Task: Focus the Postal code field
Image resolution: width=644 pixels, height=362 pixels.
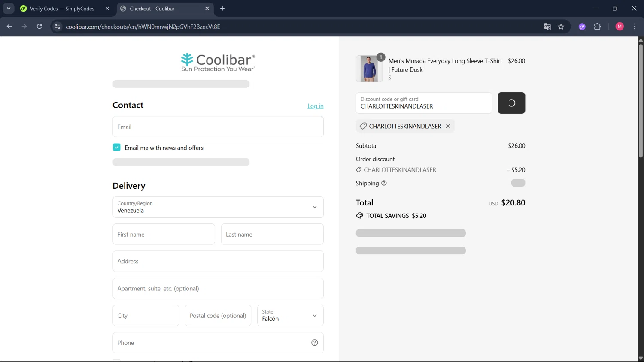Action: pos(218,315)
